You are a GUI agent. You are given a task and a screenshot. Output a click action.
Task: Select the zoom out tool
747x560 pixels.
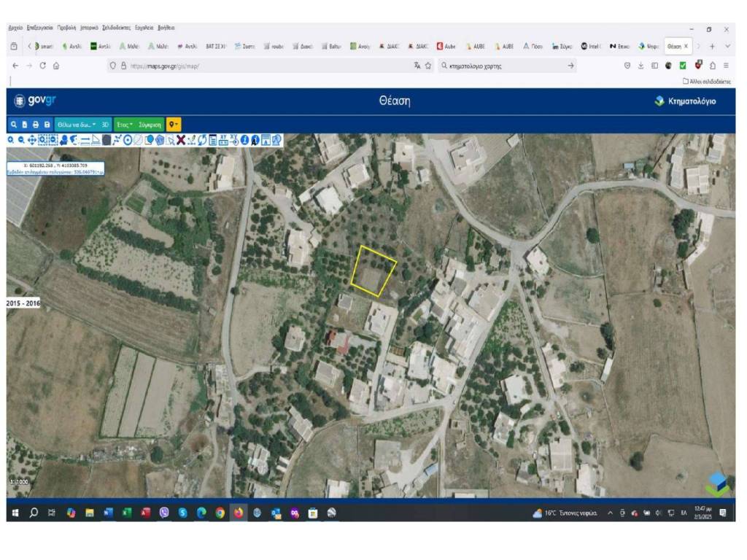click(x=22, y=140)
